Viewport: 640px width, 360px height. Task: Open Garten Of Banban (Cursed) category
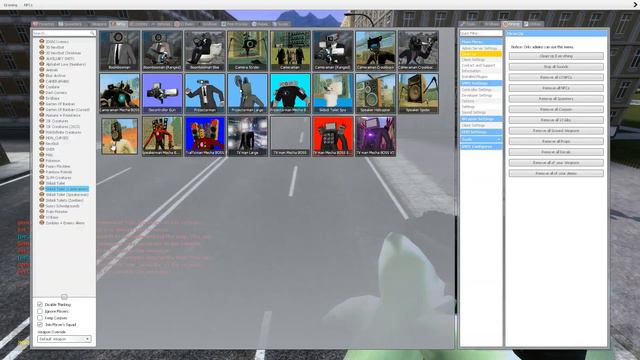(67, 110)
